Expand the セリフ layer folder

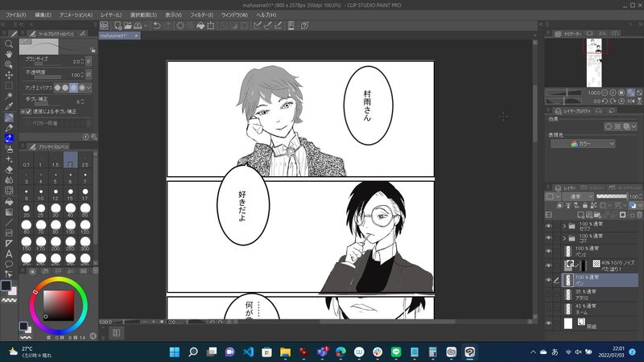564,226
